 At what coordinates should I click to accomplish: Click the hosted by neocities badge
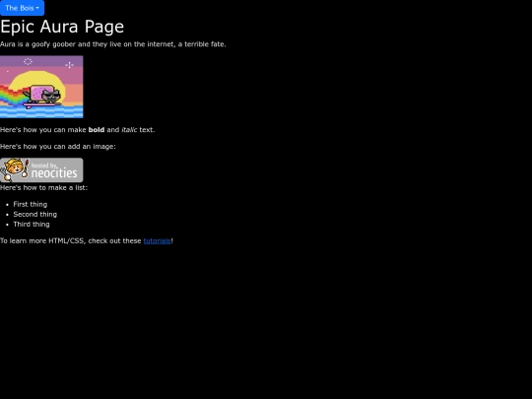tap(41, 170)
